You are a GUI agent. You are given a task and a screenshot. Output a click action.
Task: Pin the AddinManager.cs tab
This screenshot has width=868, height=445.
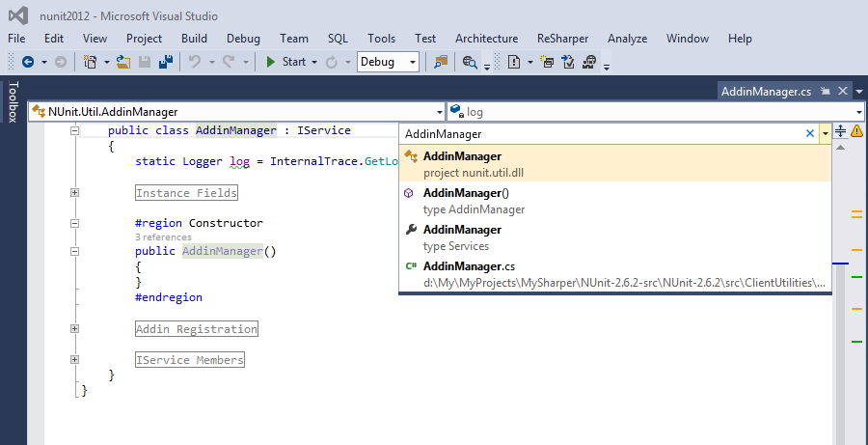pos(826,92)
